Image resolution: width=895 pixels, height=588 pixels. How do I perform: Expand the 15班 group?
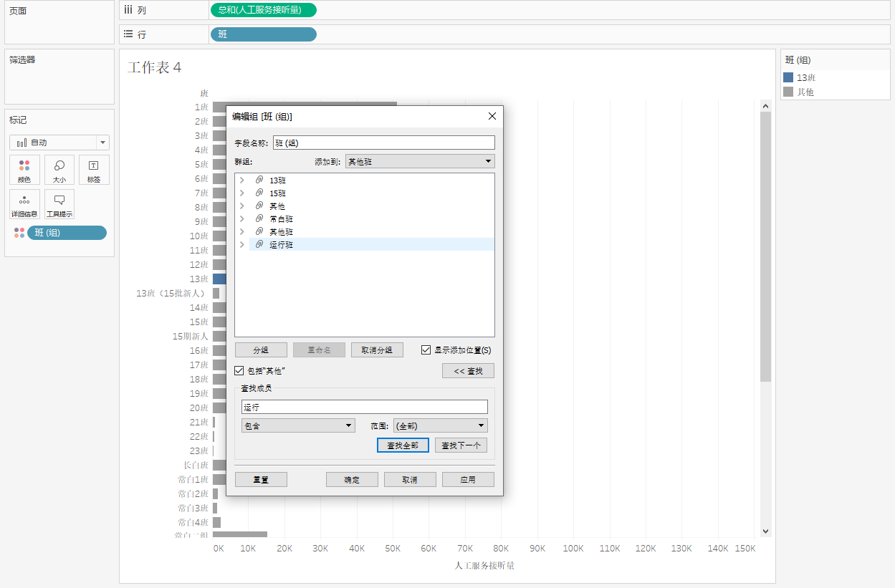point(242,193)
